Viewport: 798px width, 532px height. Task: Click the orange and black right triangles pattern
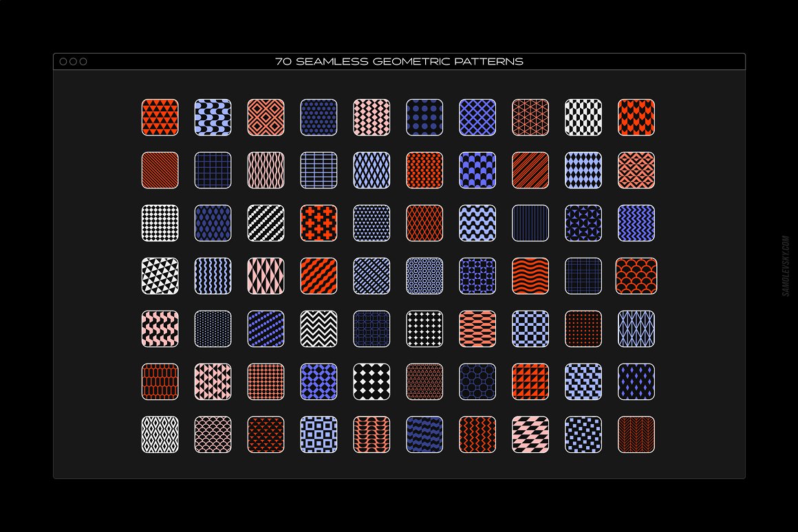tap(530, 382)
